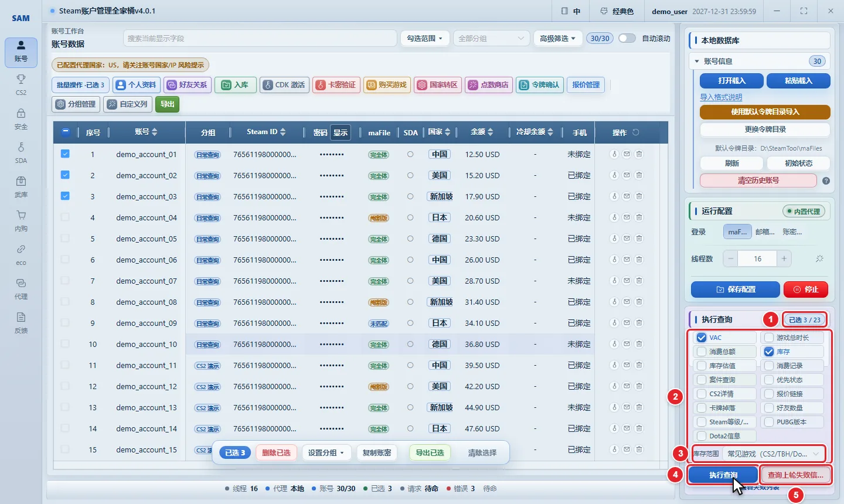Uncheck the demo_account_02 row checkbox
The height and width of the screenshot is (504, 844).
coord(65,175)
